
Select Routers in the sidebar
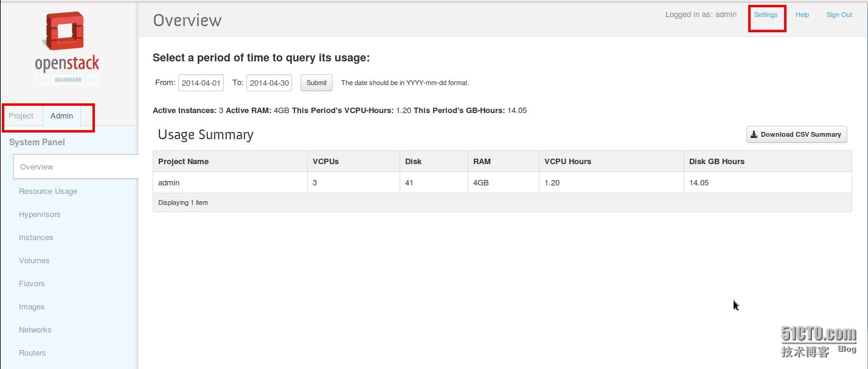click(x=32, y=353)
